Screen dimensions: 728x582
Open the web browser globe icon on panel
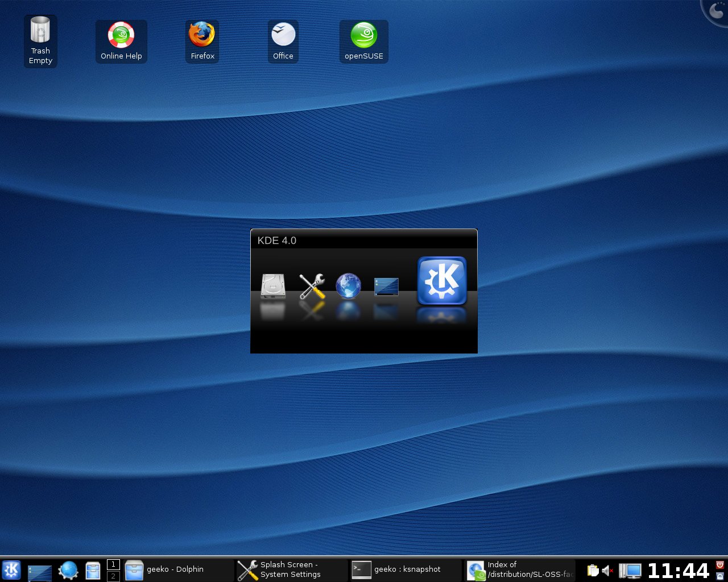click(68, 569)
